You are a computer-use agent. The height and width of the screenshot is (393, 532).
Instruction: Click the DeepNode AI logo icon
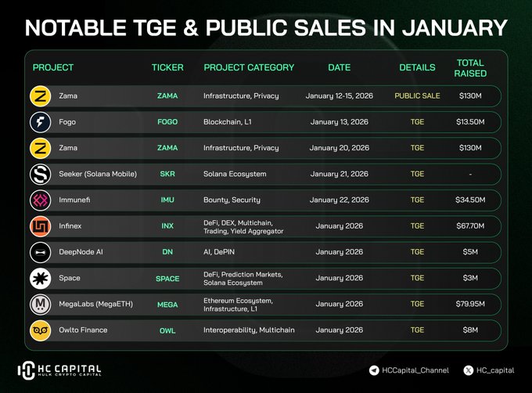(41, 252)
